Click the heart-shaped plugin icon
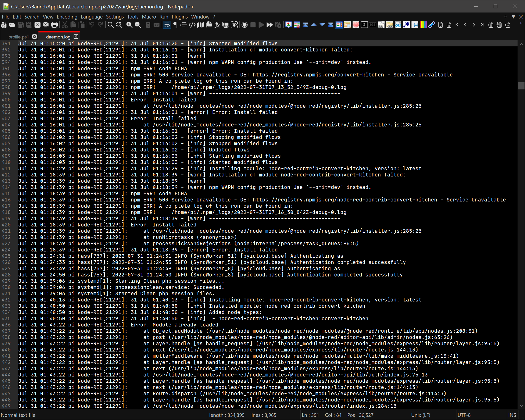This screenshot has height=420, width=525. (356, 25)
